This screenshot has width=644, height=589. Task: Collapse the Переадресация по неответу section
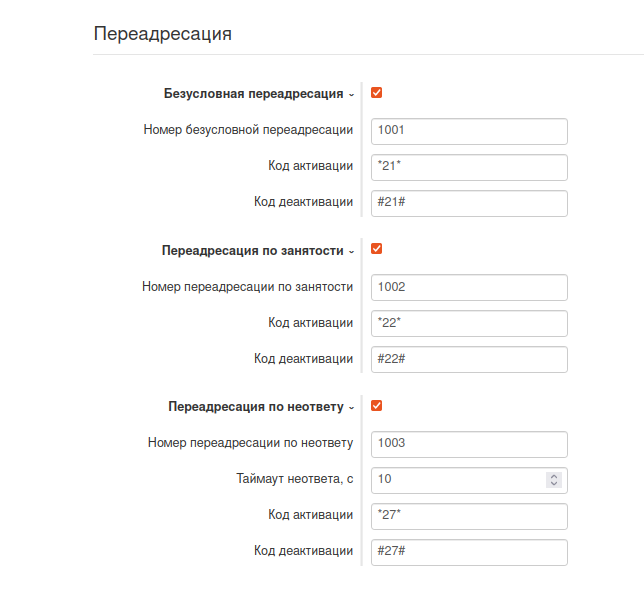351,407
